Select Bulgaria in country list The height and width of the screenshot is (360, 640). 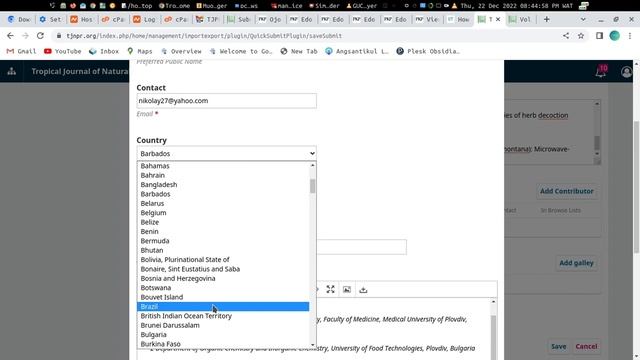[223, 335]
